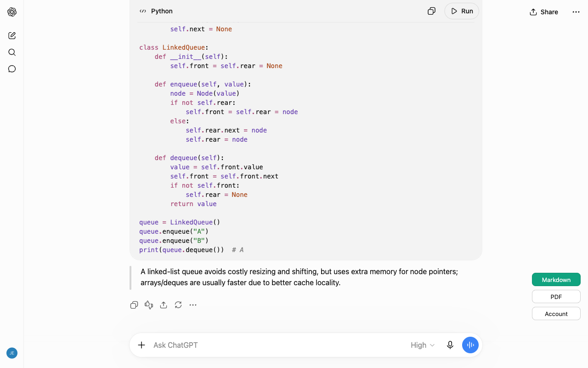588x368 pixels.
Task: Start voice mode with blue waveform button
Action: 470,345
